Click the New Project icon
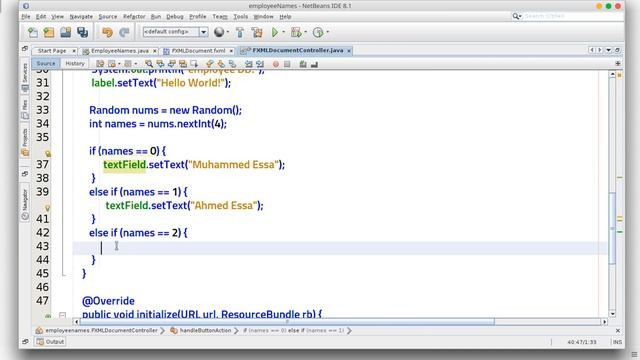Image resolution: width=640 pixels, height=360 pixels. 49,32
